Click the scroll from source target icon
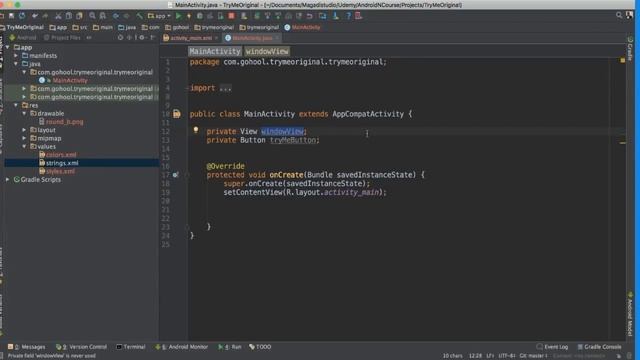640x360 pixels. [x=120, y=38]
